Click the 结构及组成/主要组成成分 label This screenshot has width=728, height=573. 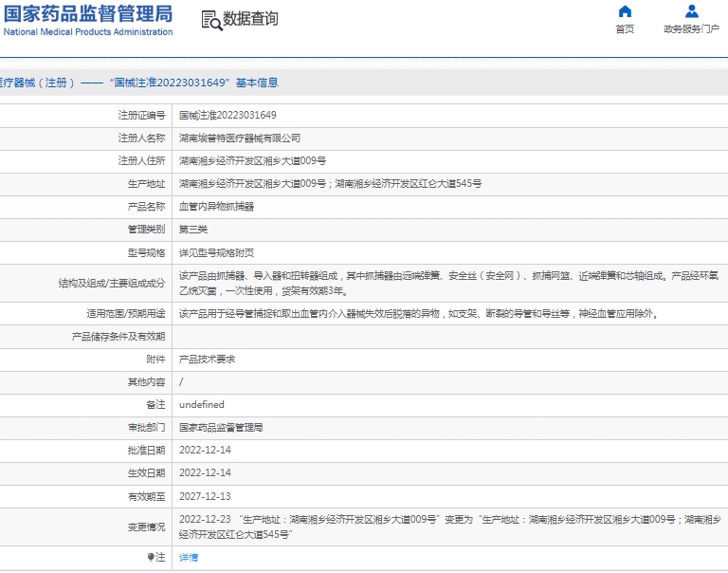tap(112, 284)
